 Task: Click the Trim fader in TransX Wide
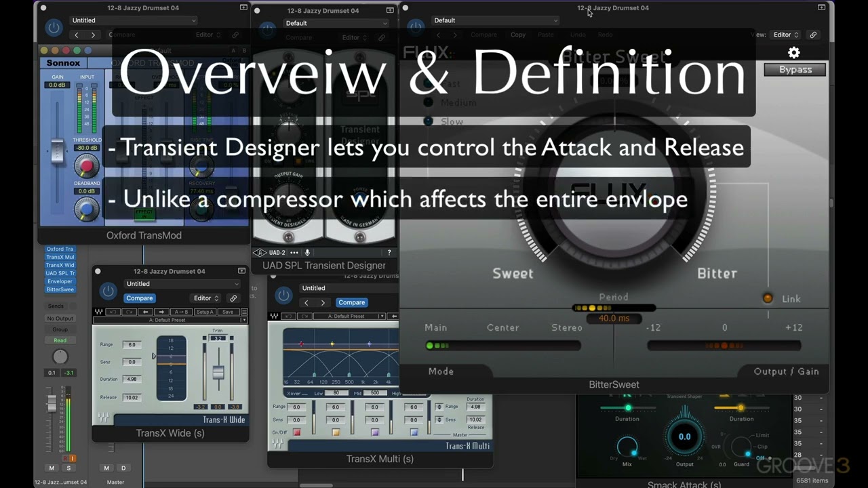click(218, 372)
